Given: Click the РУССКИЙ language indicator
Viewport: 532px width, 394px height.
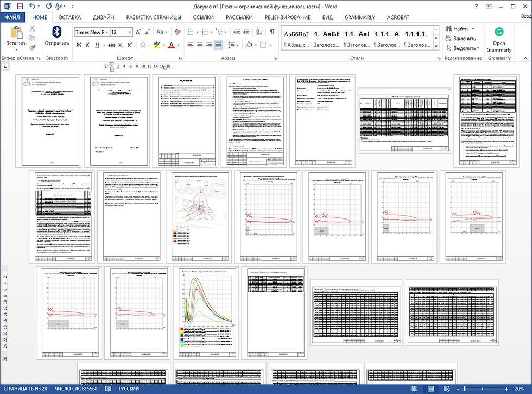Looking at the screenshot, I should point(129,389).
